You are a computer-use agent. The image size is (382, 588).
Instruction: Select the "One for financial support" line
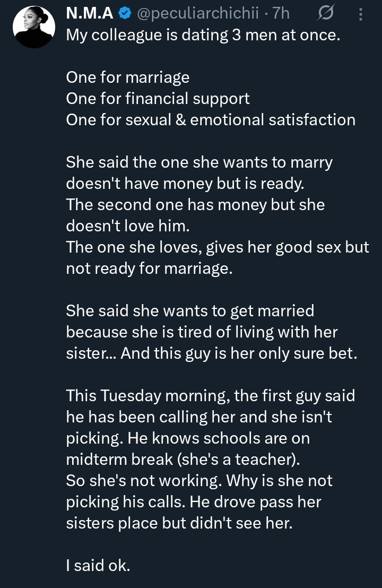click(x=158, y=99)
